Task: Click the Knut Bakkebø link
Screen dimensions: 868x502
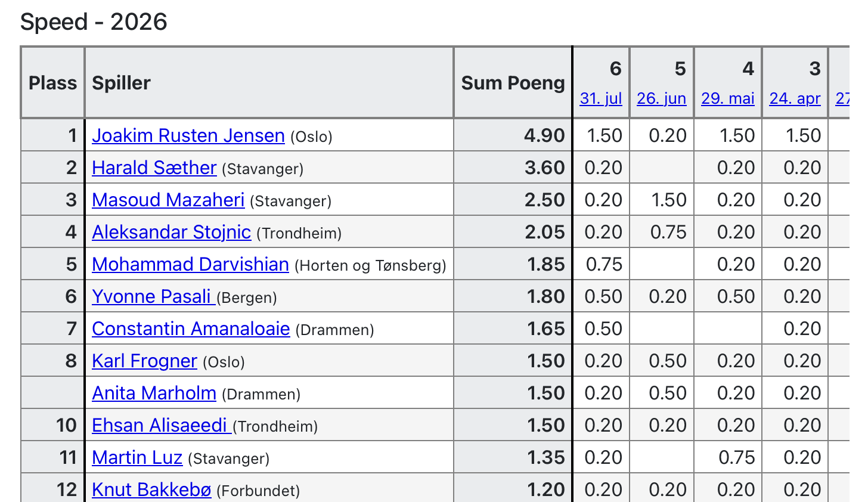Action: pos(152,490)
